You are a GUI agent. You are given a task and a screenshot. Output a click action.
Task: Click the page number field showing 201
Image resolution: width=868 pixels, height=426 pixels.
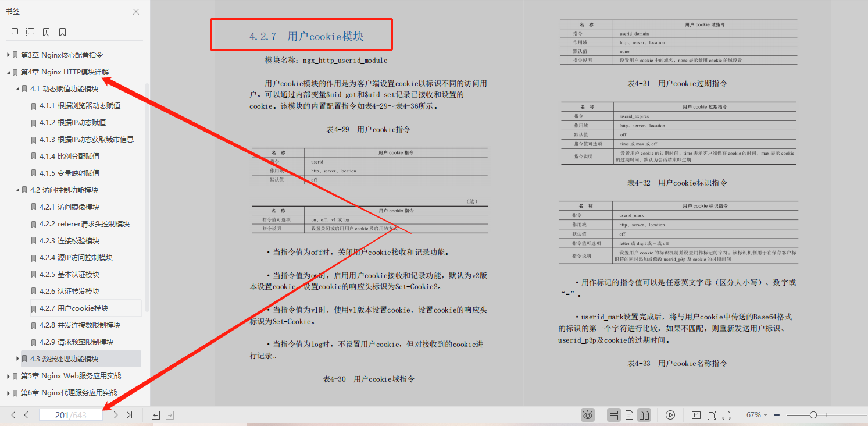pos(71,415)
